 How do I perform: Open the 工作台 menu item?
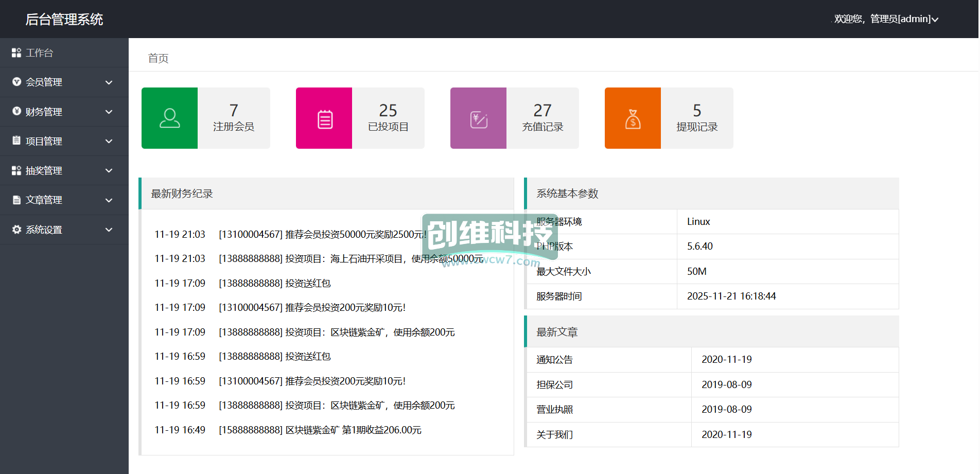click(40, 52)
